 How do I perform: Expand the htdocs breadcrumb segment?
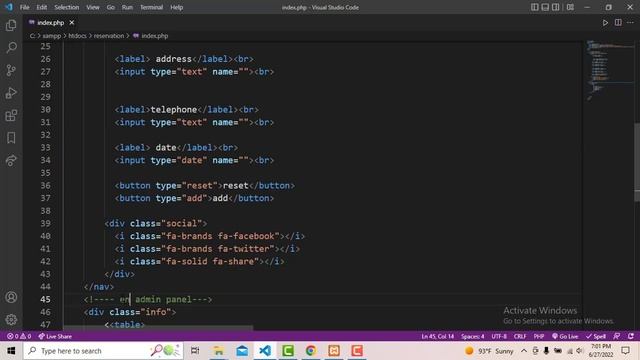point(78,36)
